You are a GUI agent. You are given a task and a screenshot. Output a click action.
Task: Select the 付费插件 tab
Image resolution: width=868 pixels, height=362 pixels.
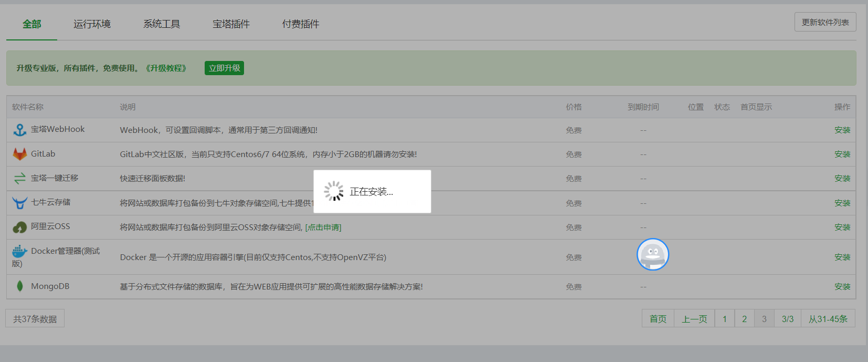point(301,24)
